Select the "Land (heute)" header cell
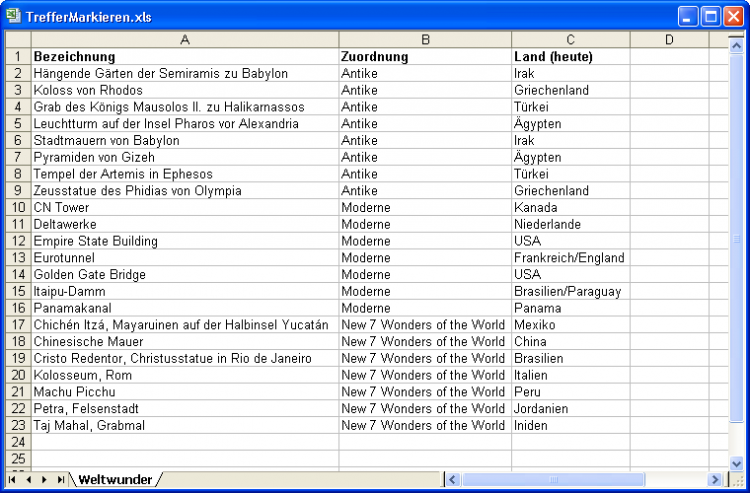750x493 pixels. (570, 57)
